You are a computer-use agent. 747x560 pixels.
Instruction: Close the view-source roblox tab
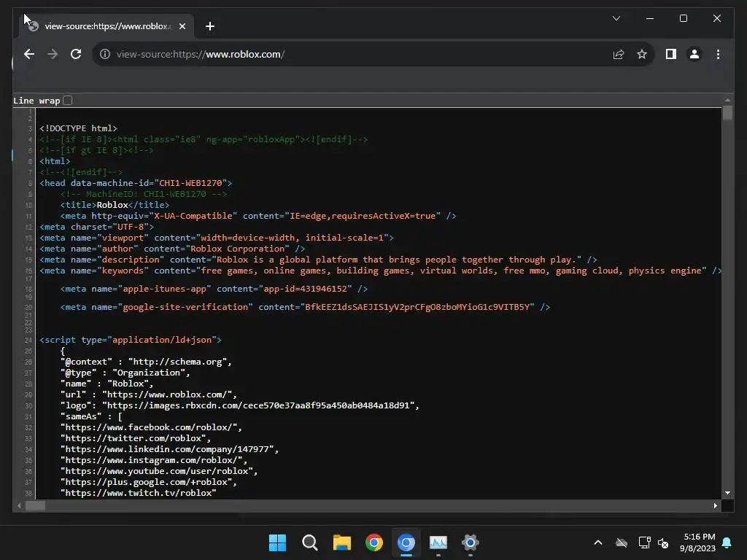point(182,26)
